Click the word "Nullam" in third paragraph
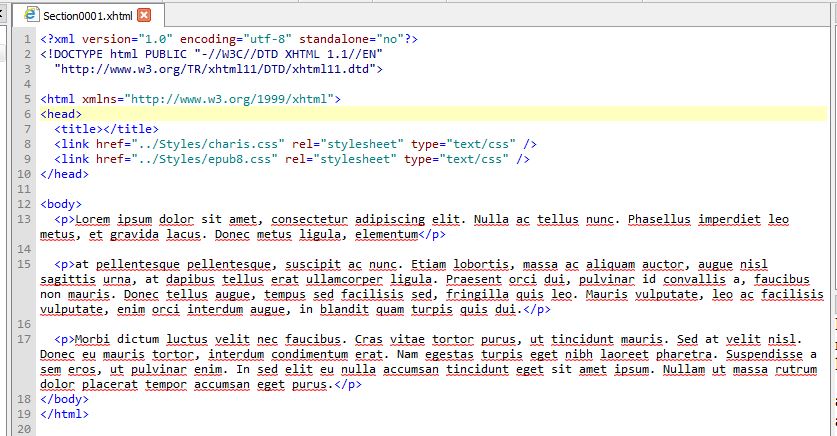Image resolution: width=837 pixels, height=436 pixels. (x=684, y=369)
